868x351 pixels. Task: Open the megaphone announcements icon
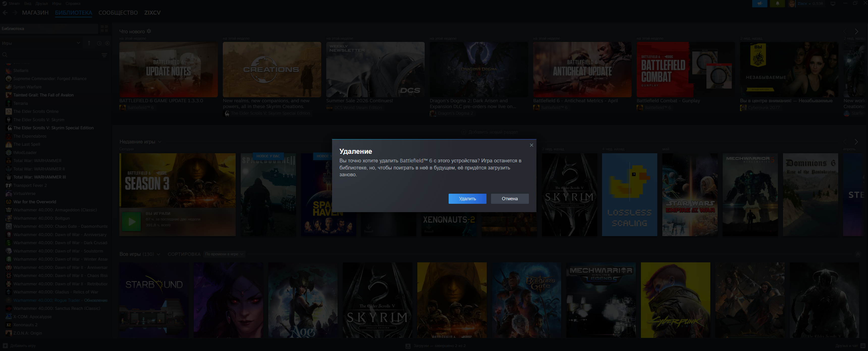pos(759,3)
